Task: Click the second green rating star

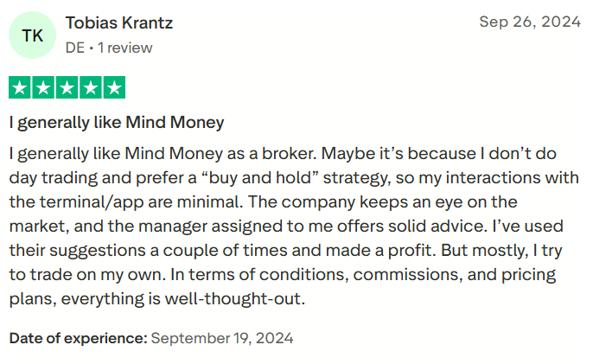Action: point(43,87)
